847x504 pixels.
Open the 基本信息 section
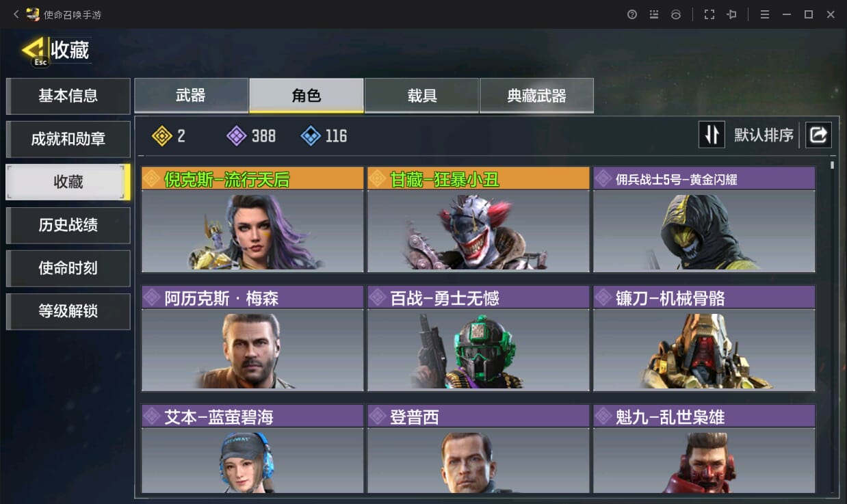coord(68,96)
